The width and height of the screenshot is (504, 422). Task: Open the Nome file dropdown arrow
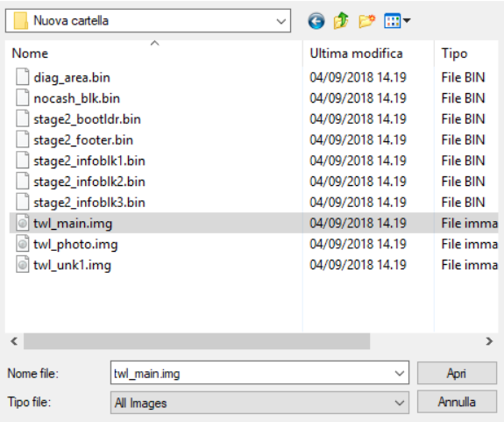(x=399, y=374)
